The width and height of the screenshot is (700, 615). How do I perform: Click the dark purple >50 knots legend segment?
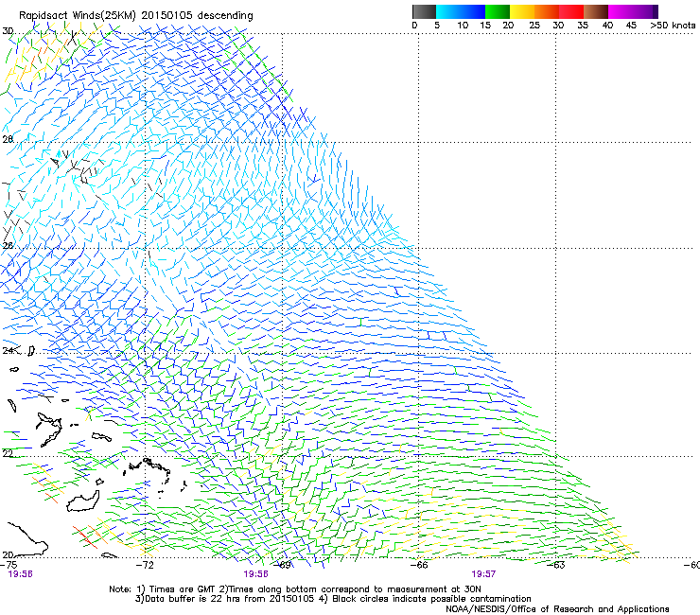[656, 11]
